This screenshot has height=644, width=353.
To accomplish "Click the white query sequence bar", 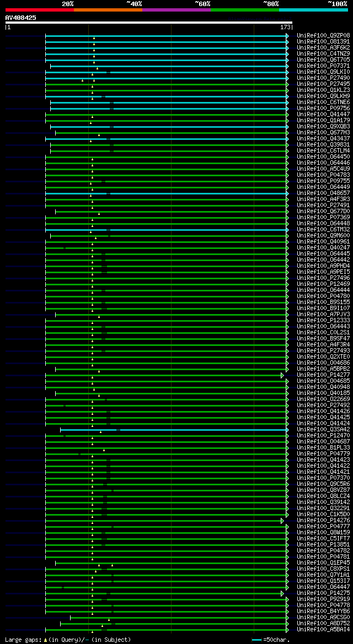I will pos(148,23).
